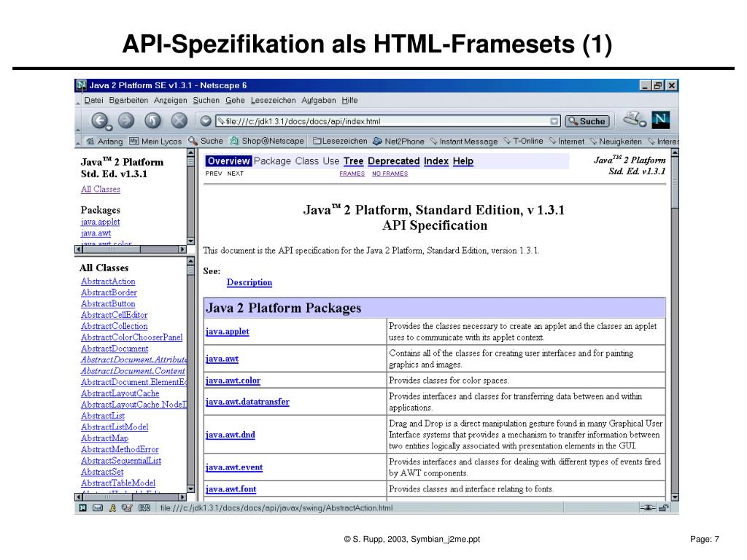Click the round button left of URL field

pos(206,121)
